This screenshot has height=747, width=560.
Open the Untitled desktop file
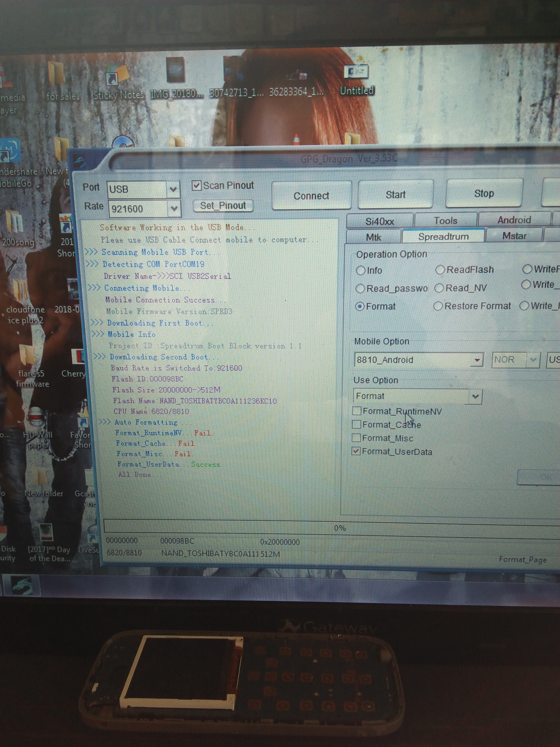357,80
